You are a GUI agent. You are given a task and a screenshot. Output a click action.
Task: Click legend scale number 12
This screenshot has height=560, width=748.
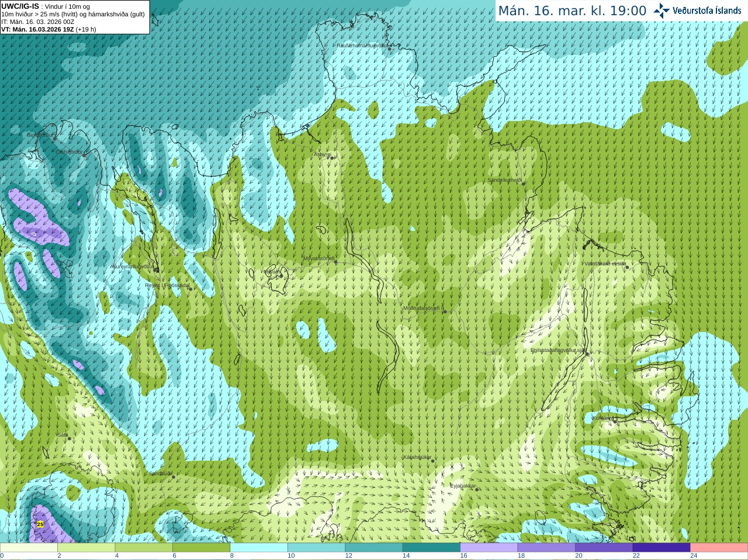(349, 556)
